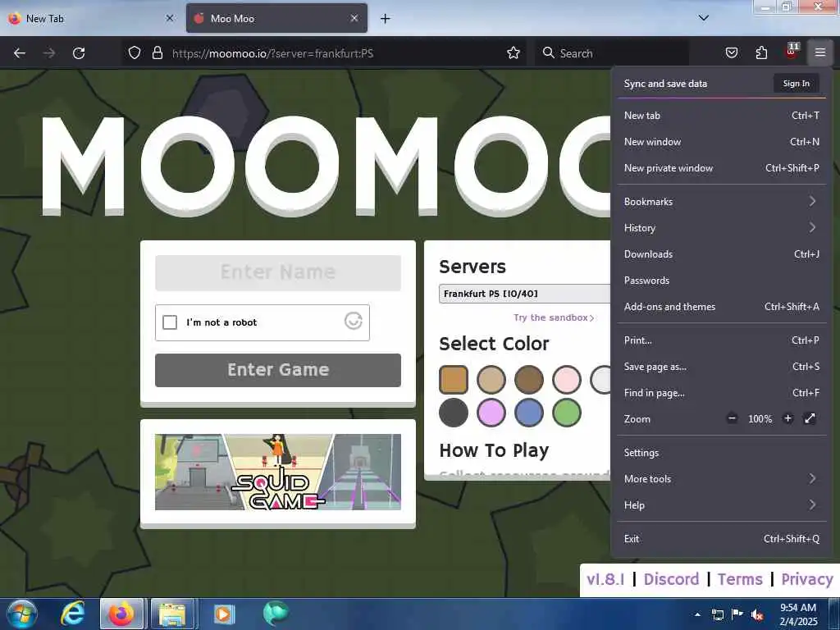Open a new tab with plus button
The height and width of the screenshot is (630, 840).
(386, 19)
